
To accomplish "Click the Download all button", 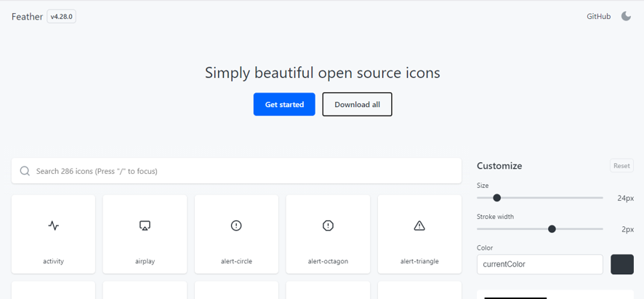I will (x=358, y=105).
